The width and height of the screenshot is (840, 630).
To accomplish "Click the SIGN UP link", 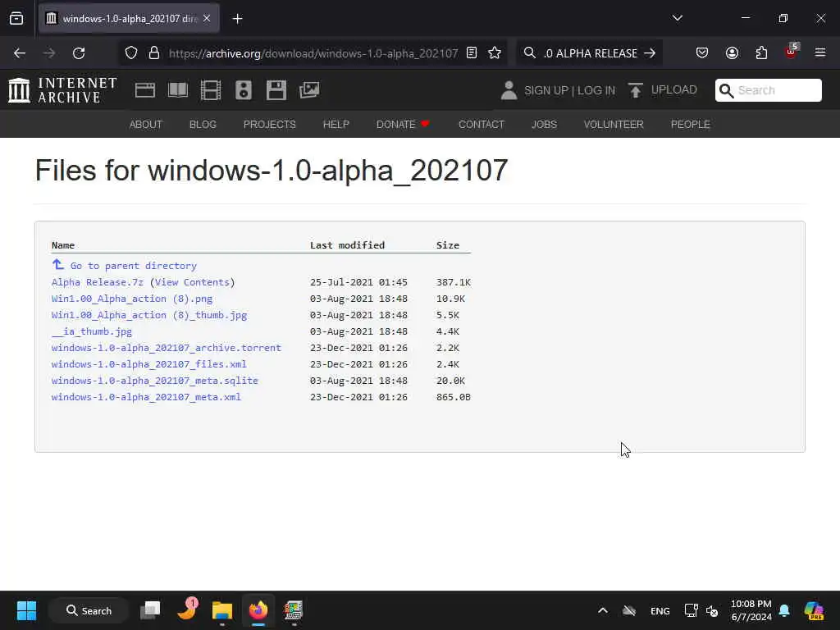I will coord(546,90).
